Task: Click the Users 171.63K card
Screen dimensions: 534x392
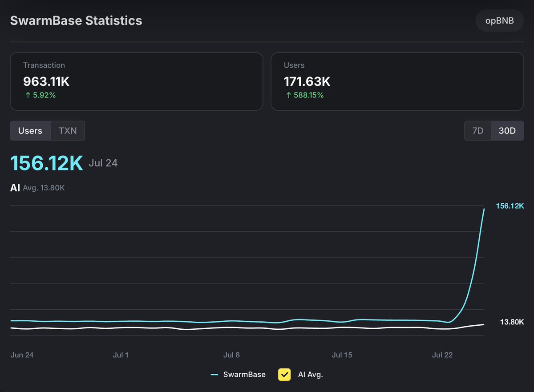Action: coord(397,81)
